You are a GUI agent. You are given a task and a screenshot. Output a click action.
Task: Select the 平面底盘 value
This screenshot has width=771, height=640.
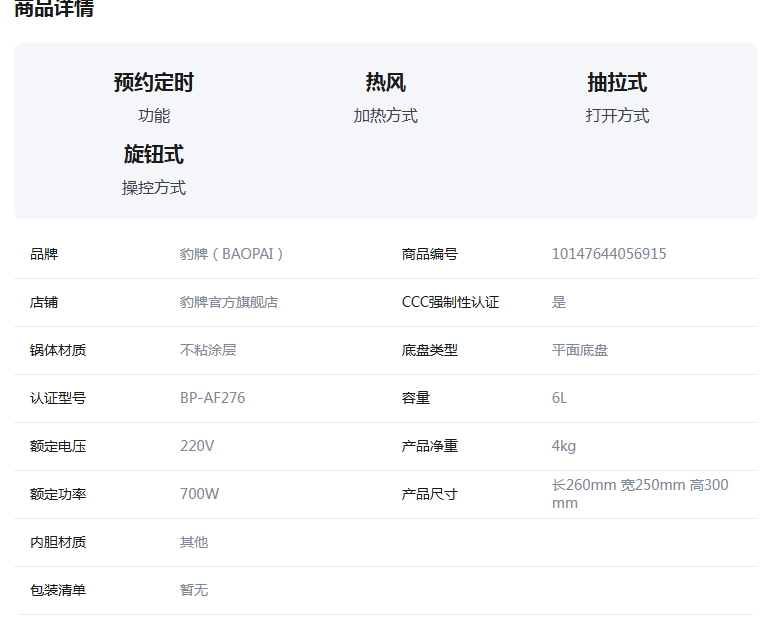click(580, 350)
